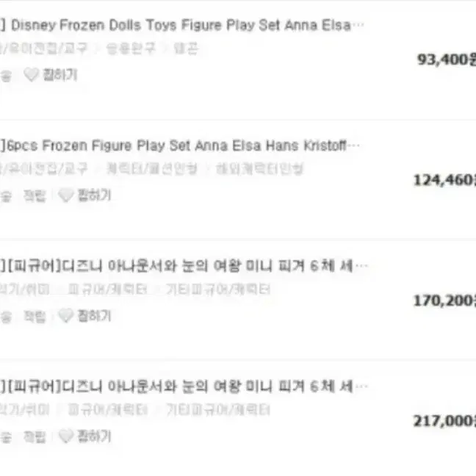This screenshot has width=476, height=476.
Task: Click the 217,000원 price
Action: 444,421
